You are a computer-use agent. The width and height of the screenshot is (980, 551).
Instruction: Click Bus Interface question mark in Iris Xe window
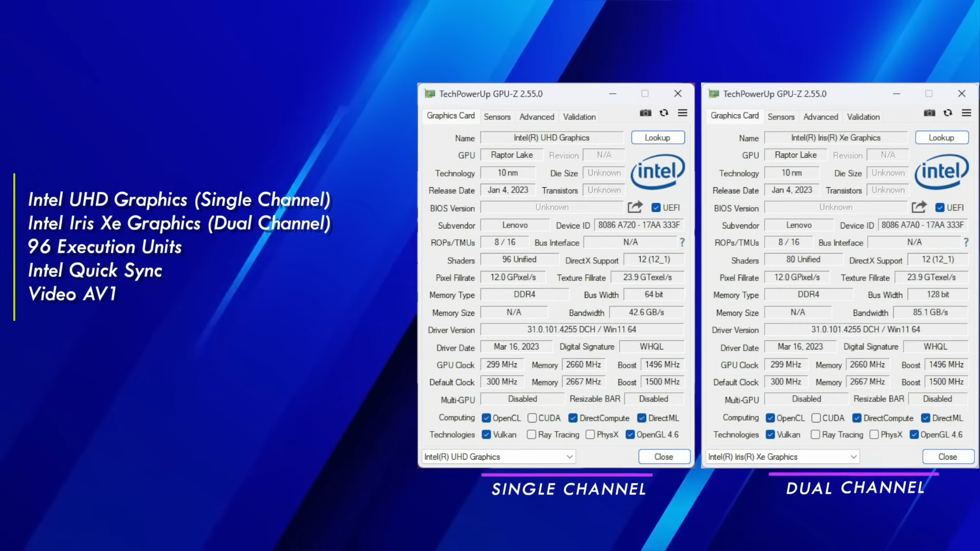click(x=966, y=242)
